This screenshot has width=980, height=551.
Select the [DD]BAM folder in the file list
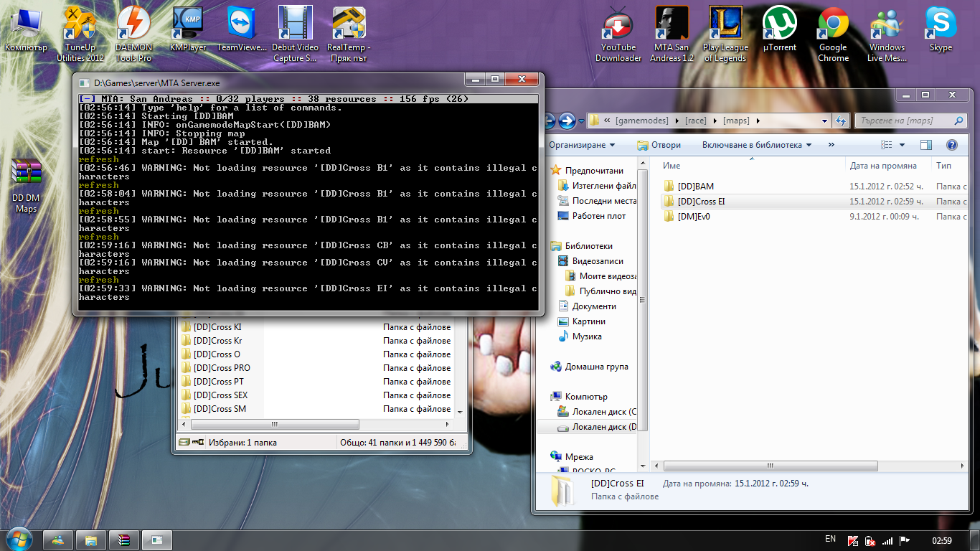click(x=695, y=187)
